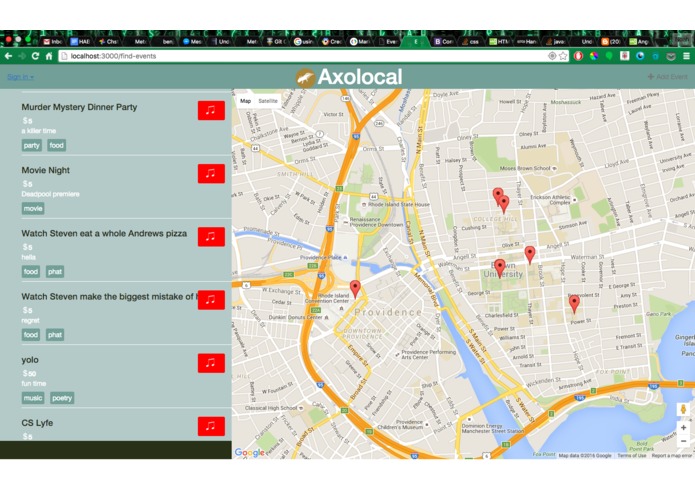The width and height of the screenshot is (695, 494).
Task: Click the party tag on Murder Mystery
Action: click(x=31, y=145)
